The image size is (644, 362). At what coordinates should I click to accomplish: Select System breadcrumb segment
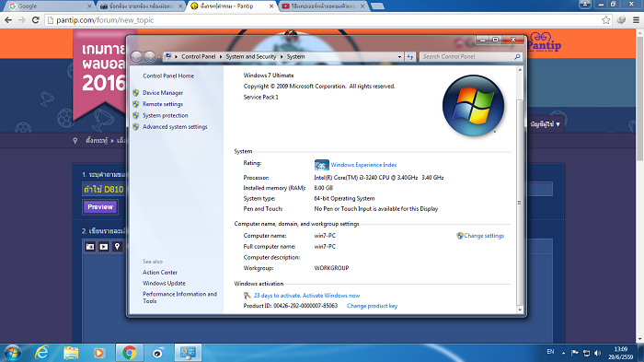[295, 57]
